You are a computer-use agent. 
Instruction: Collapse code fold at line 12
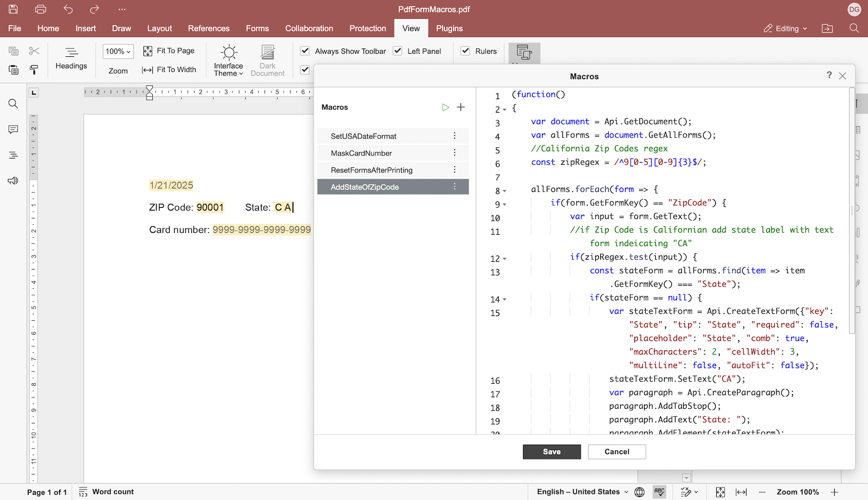[x=505, y=259]
